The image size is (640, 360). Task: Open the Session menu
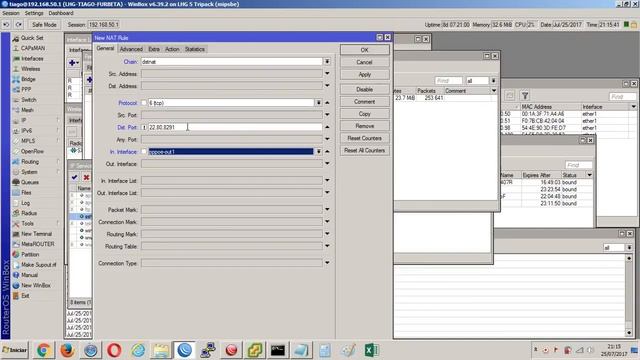(11, 13)
